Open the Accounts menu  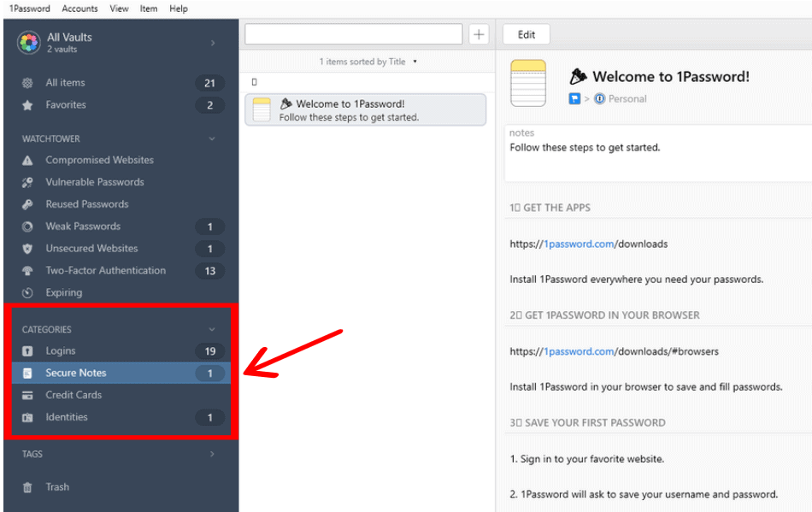[x=79, y=9]
